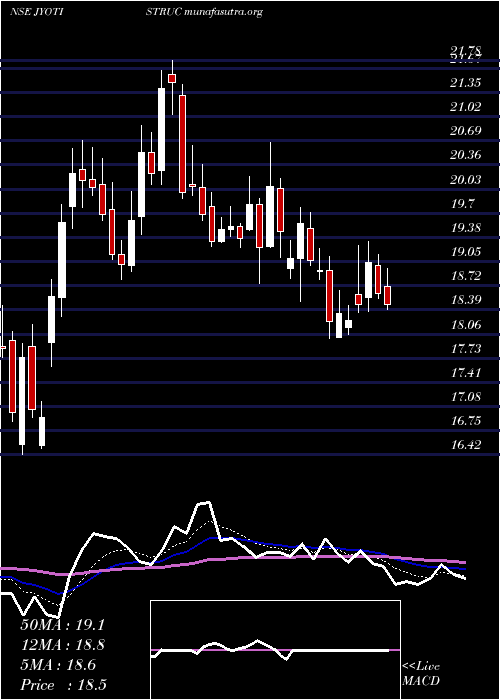The image size is (500, 700).
Task: Click the 17.73 price axis label
Action: point(466,348)
